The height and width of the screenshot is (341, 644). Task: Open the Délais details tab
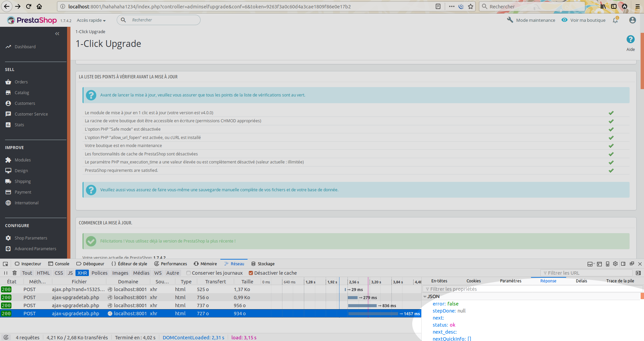pos(581,281)
